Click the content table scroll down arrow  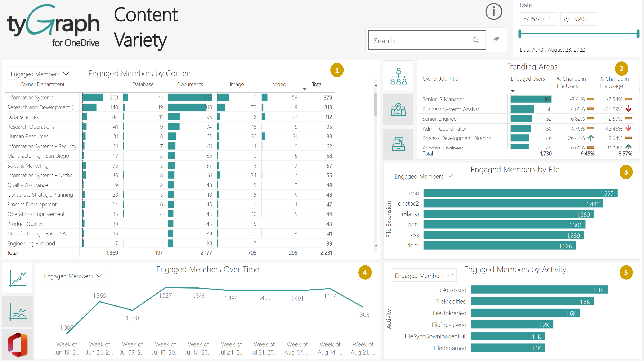pyautogui.click(x=376, y=246)
